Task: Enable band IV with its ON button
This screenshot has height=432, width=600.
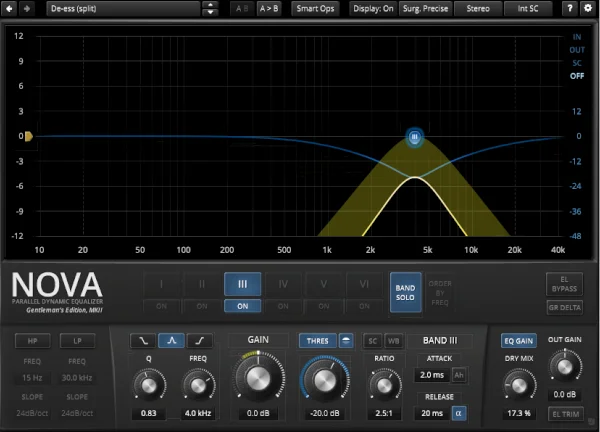Action: tap(283, 306)
